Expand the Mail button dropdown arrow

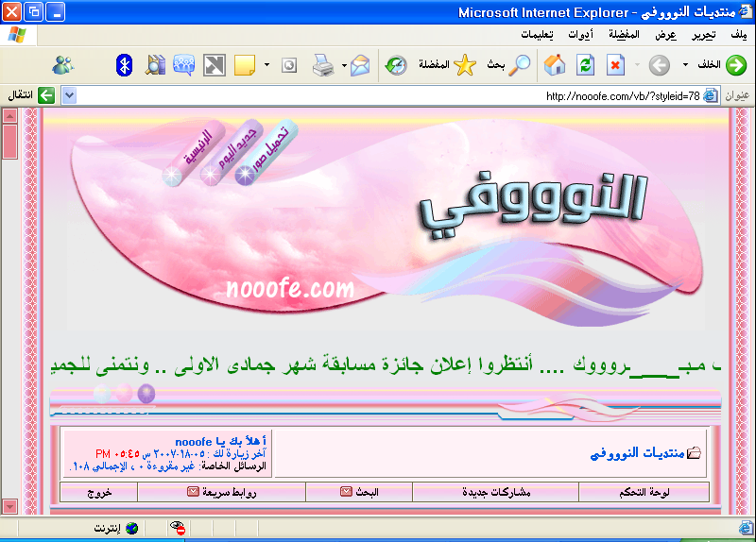[344, 65]
